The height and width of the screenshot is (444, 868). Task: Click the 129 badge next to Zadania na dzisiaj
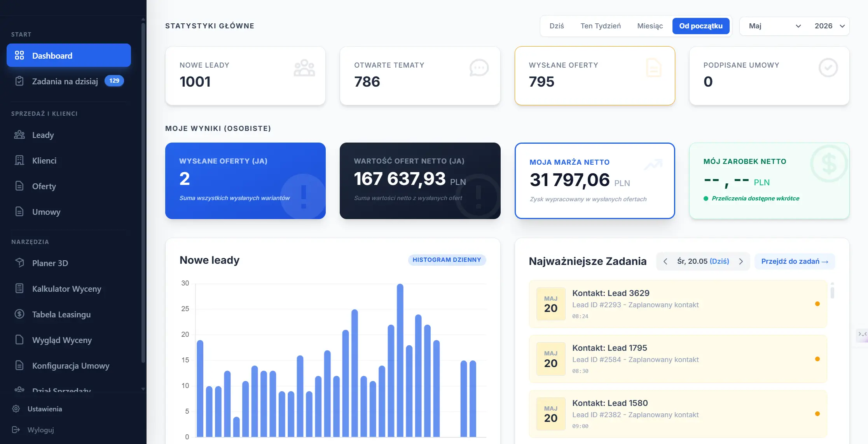114,81
